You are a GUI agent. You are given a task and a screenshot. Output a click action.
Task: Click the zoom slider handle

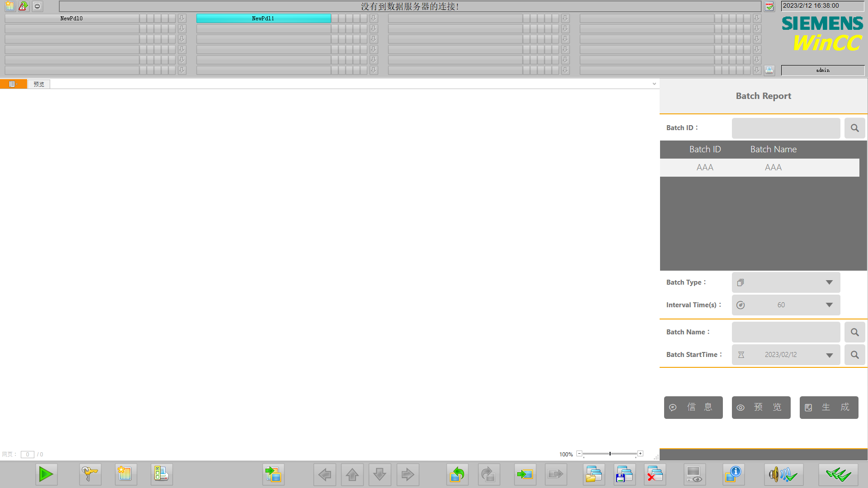[610, 454]
